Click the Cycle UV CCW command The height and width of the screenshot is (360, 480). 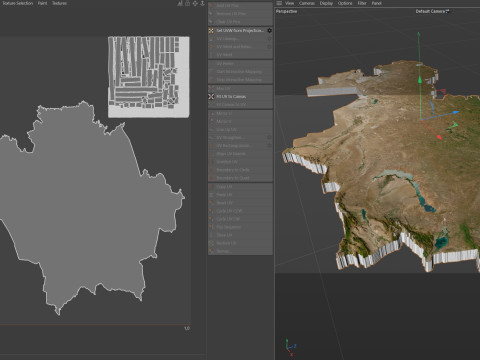coord(240,211)
